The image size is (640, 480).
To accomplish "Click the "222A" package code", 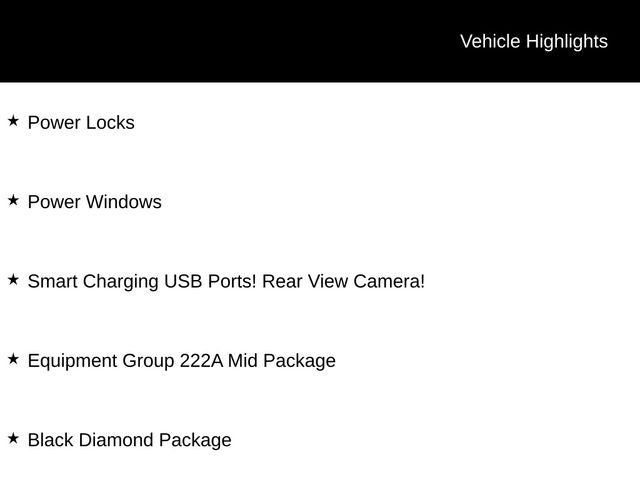I will pyautogui.click(x=201, y=361).
